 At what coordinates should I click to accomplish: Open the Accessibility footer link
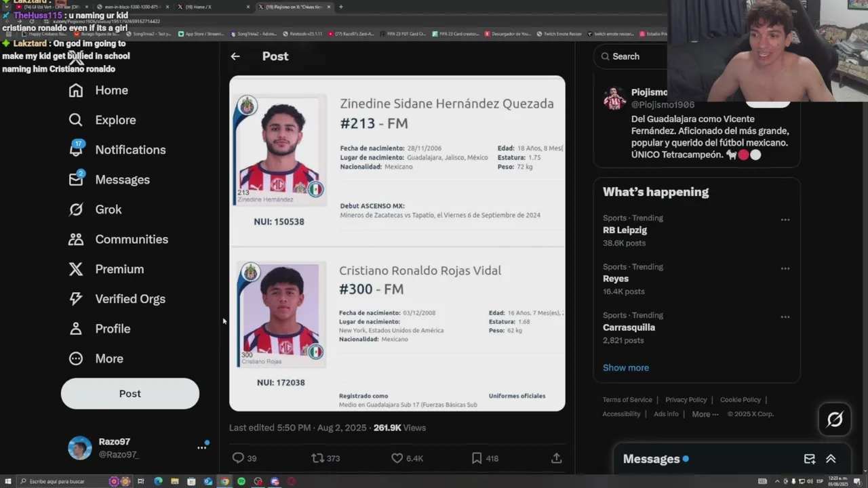point(621,414)
